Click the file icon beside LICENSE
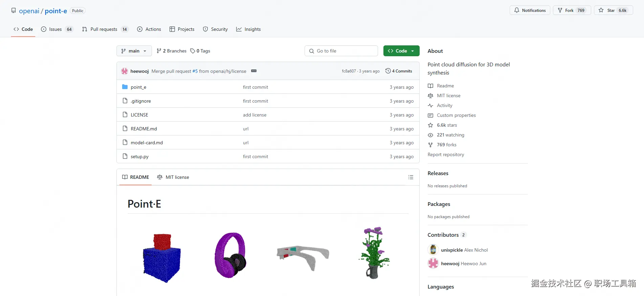 (125, 114)
